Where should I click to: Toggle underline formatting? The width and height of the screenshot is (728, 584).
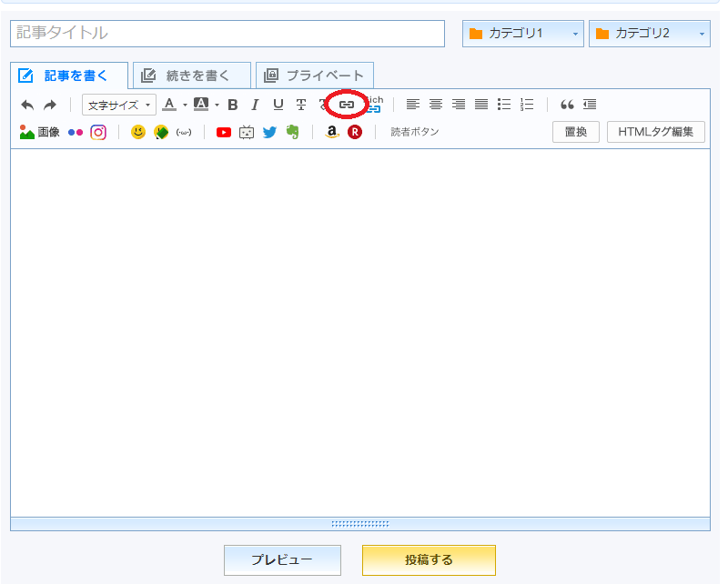(278, 105)
